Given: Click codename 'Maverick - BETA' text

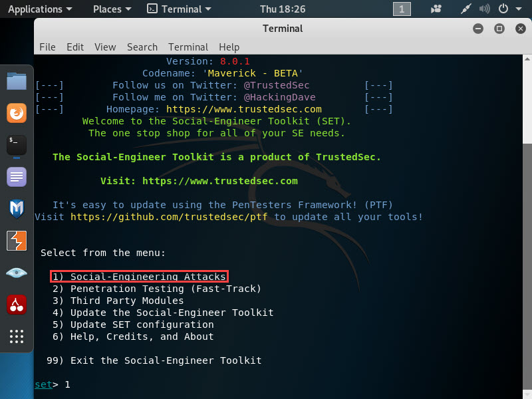Looking at the screenshot, I should (x=253, y=73).
